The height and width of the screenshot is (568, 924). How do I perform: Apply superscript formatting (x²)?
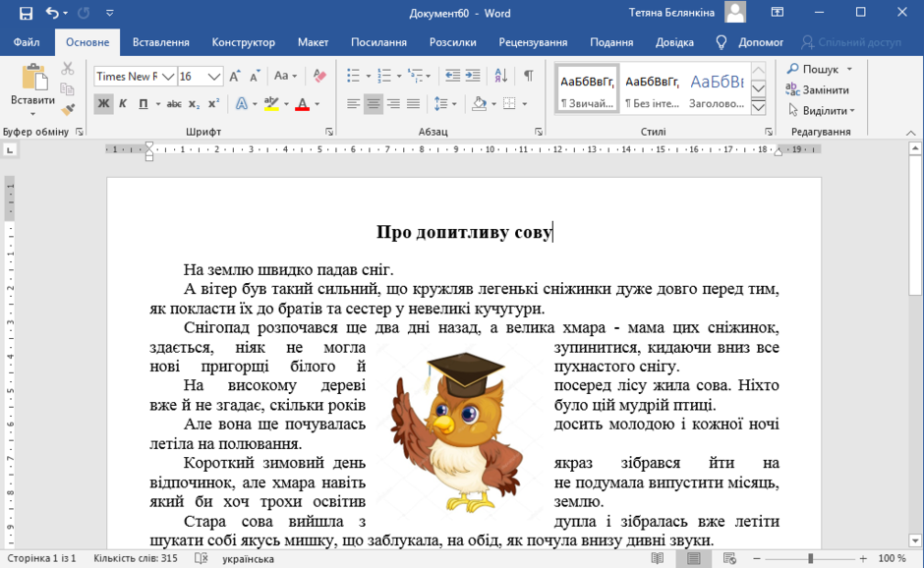[x=213, y=104]
